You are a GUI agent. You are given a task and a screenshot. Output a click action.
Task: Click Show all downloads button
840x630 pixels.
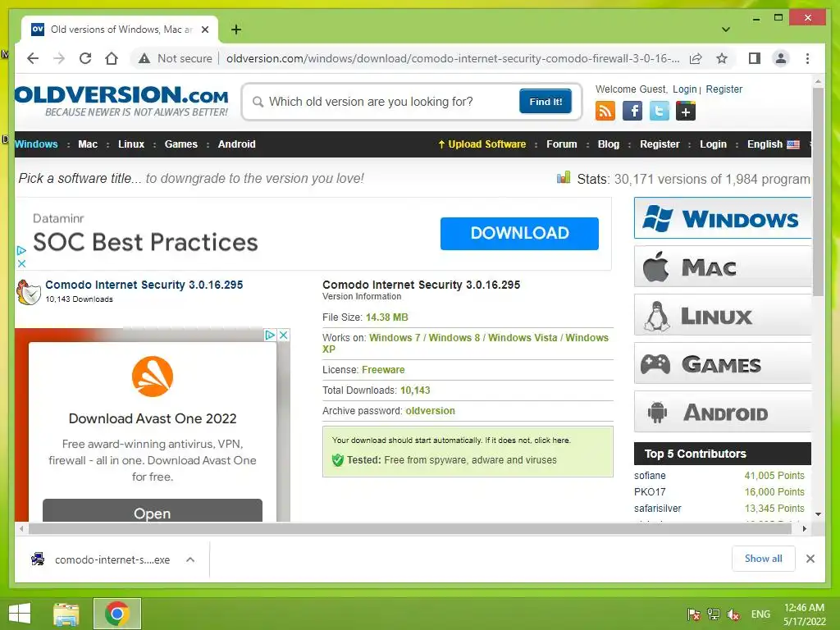764,559
